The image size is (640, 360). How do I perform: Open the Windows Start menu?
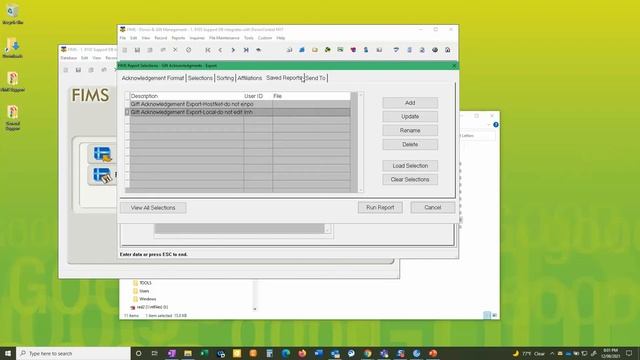[8, 353]
